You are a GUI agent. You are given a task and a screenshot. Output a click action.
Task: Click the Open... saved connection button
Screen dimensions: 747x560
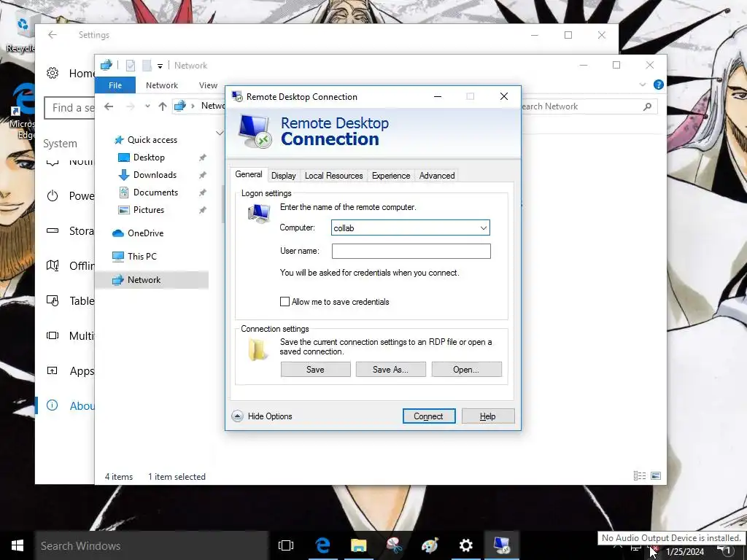(x=466, y=370)
